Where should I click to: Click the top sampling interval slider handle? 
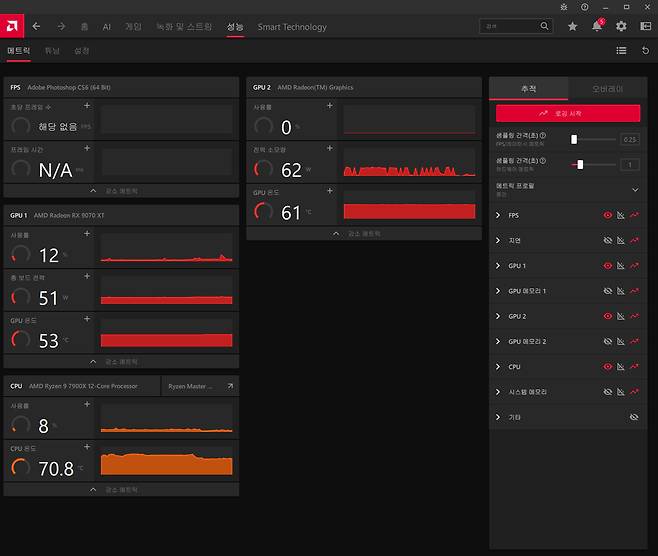[x=574, y=140]
